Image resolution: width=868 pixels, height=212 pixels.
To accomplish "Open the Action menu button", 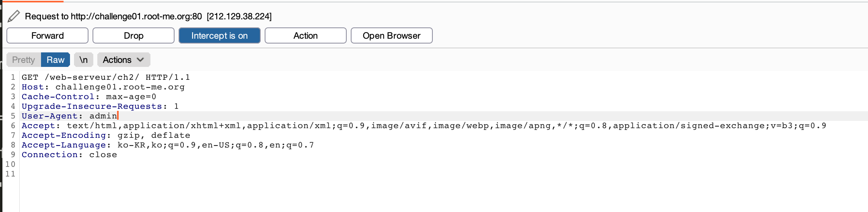I will pyautogui.click(x=306, y=35).
